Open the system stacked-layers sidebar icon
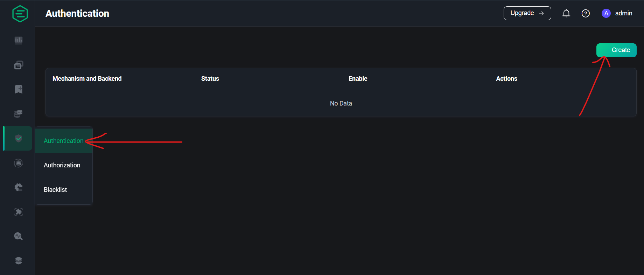The height and width of the screenshot is (275, 644). pyautogui.click(x=19, y=261)
